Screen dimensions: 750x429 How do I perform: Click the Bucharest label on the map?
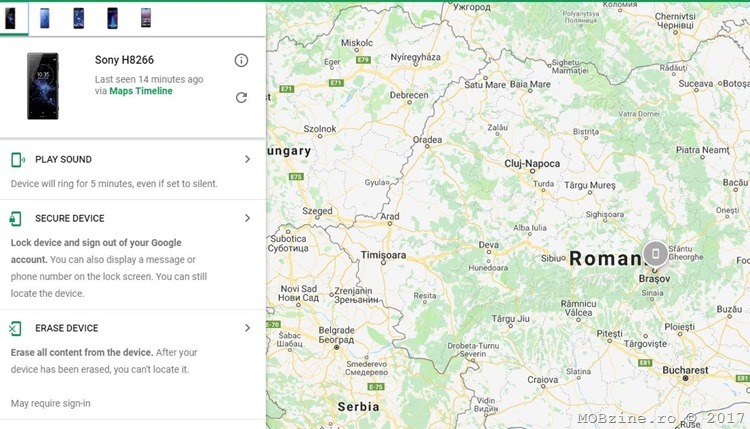685,370
